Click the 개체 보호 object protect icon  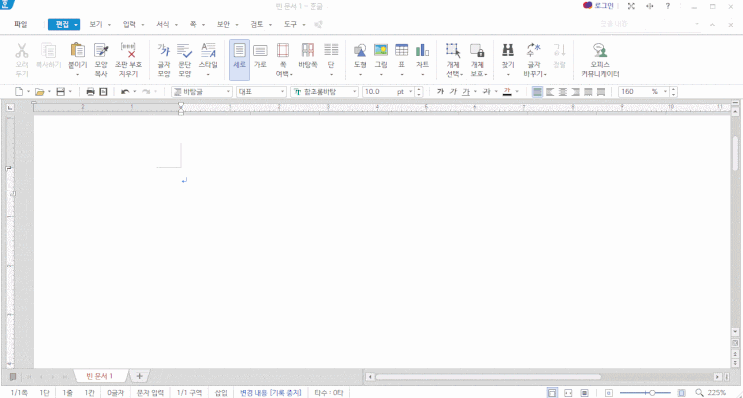click(x=477, y=50)
